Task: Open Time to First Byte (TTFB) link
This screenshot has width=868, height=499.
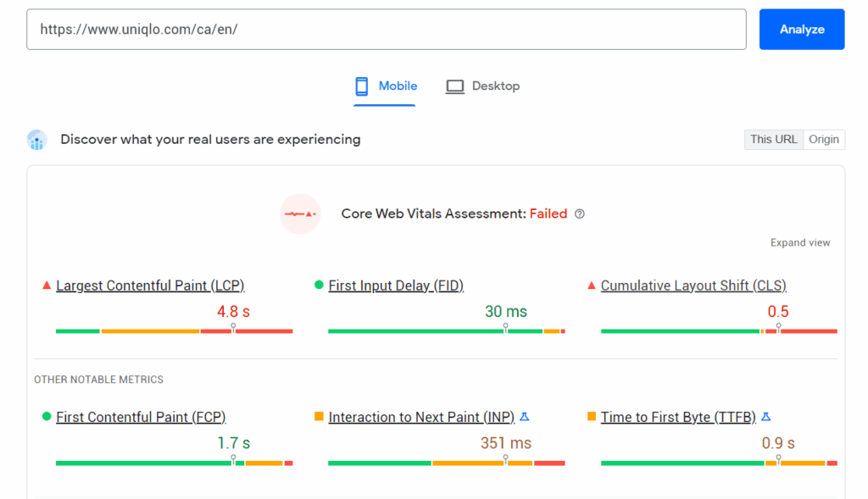Action: (678, 417)
